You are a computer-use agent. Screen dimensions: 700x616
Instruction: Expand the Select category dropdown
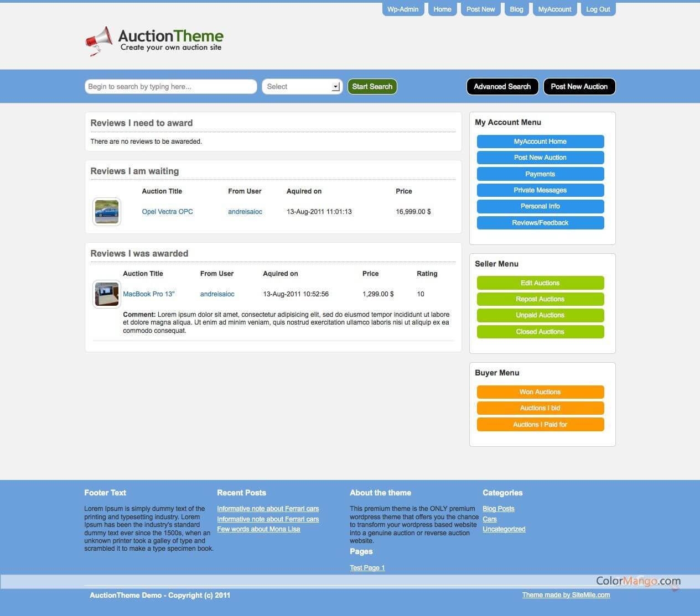(335, 87)
